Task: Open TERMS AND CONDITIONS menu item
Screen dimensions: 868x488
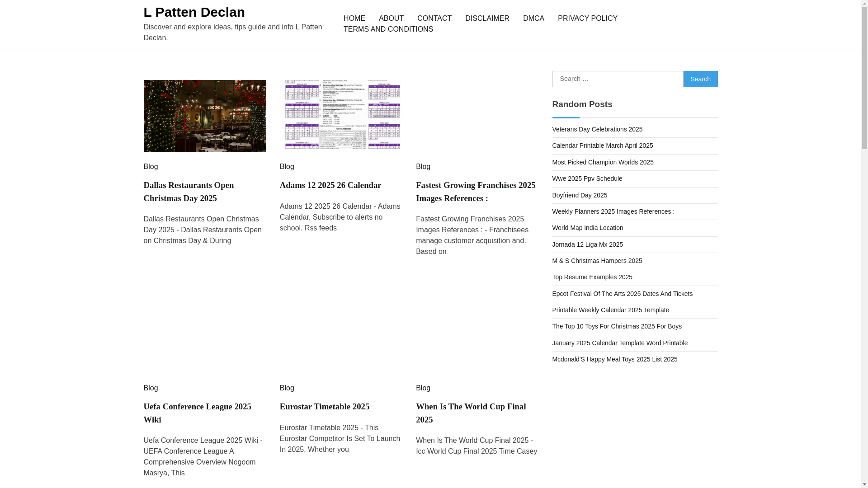Action: click(x=388, y=29)
